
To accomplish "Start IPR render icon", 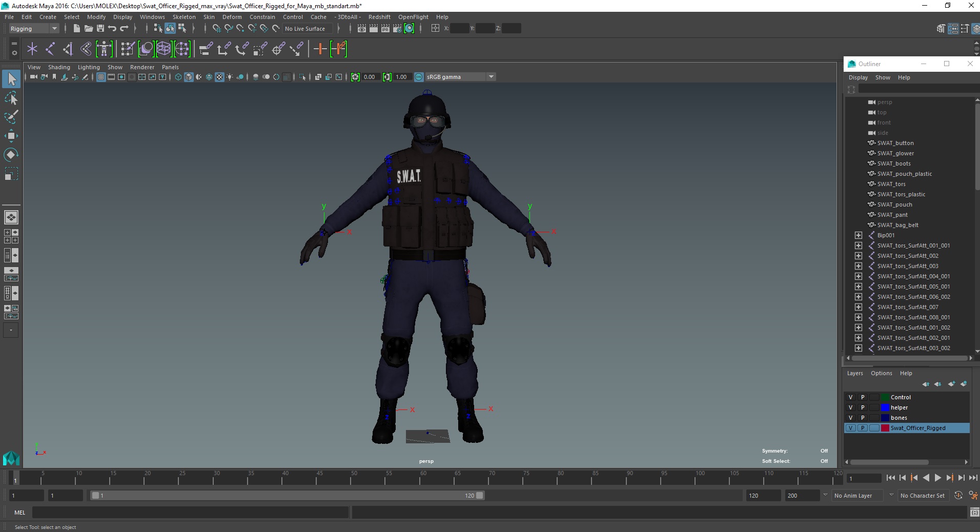I will [x=385, y=28].
